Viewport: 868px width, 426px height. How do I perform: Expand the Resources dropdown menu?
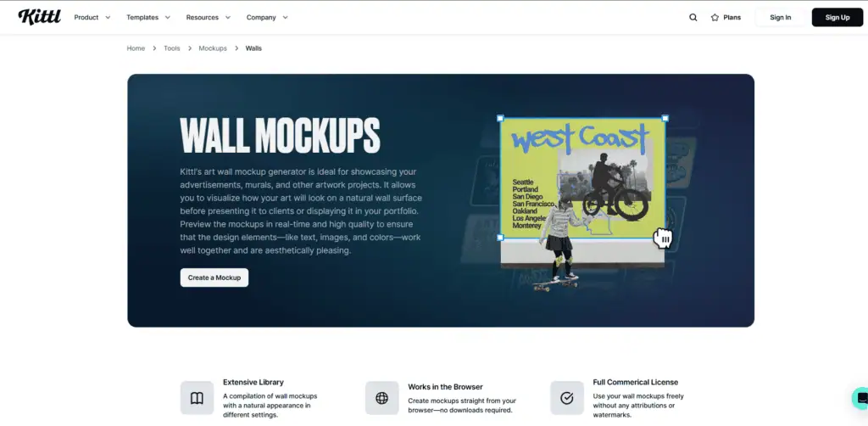click(x=209, y=17)
